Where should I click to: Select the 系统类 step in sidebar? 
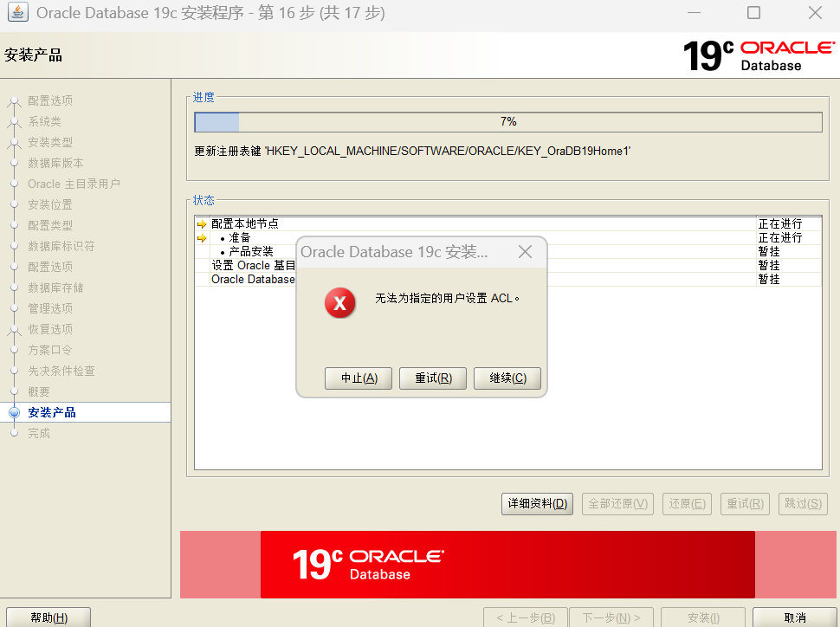pyautogui.click(x=44, y=121)
